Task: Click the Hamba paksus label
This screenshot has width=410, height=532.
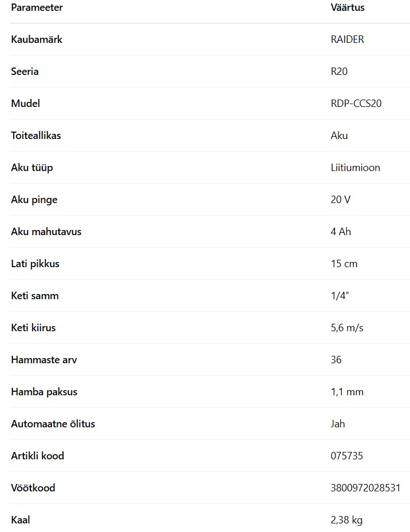Action: tap(44, 392)
